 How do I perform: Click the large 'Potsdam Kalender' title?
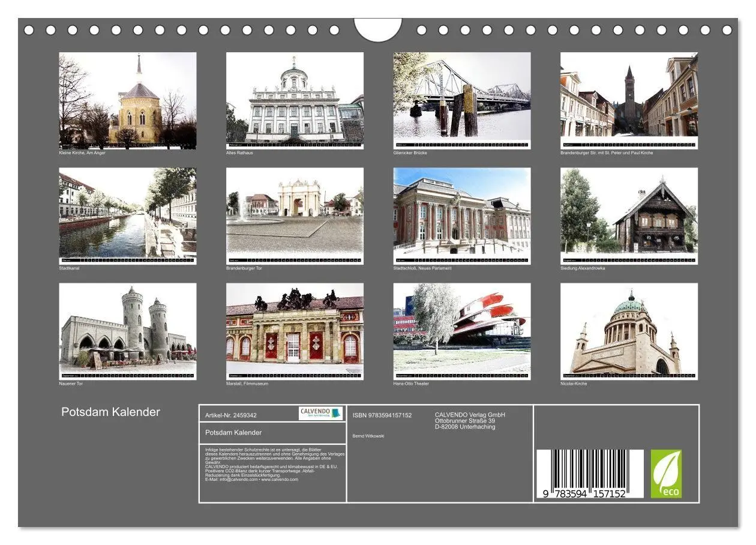click(x=111, y=412)
